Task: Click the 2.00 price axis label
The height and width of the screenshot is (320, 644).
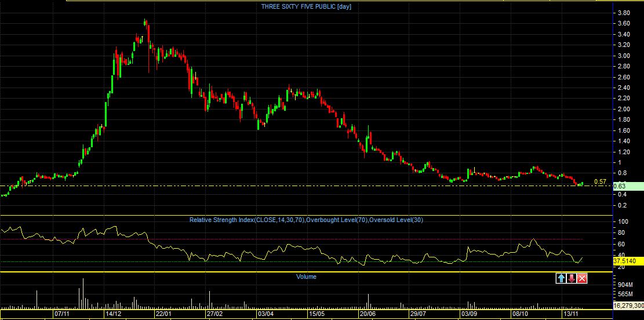Action: (x=624, y=109)
